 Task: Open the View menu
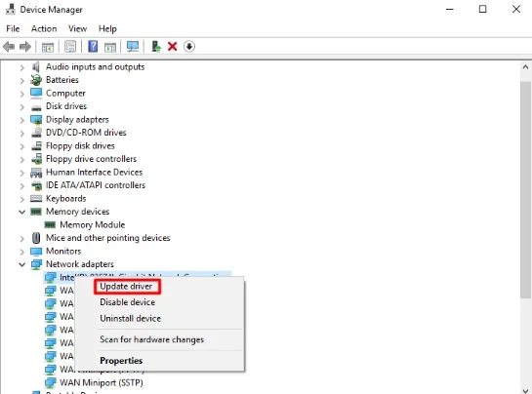coord(78,29)
